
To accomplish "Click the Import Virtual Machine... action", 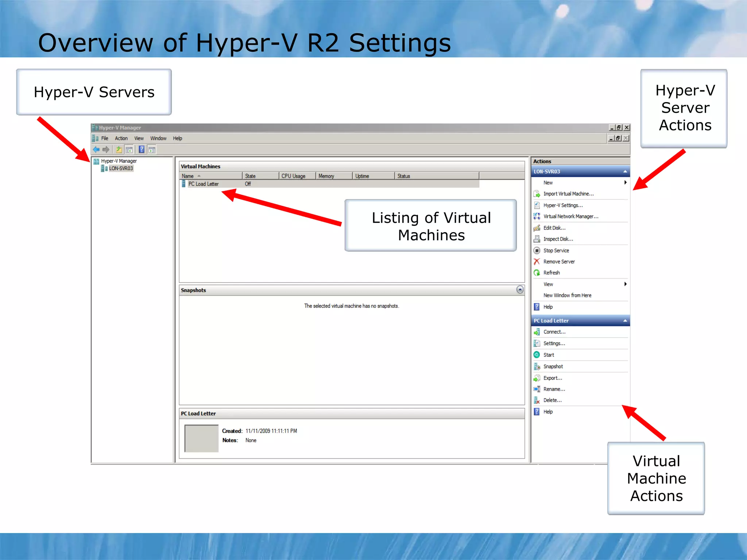I will 568,194.
